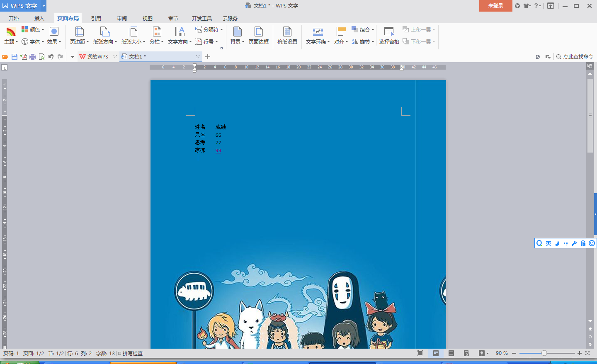
Task: Click the ruler tab selector corner box
Action: pos(5,68)
